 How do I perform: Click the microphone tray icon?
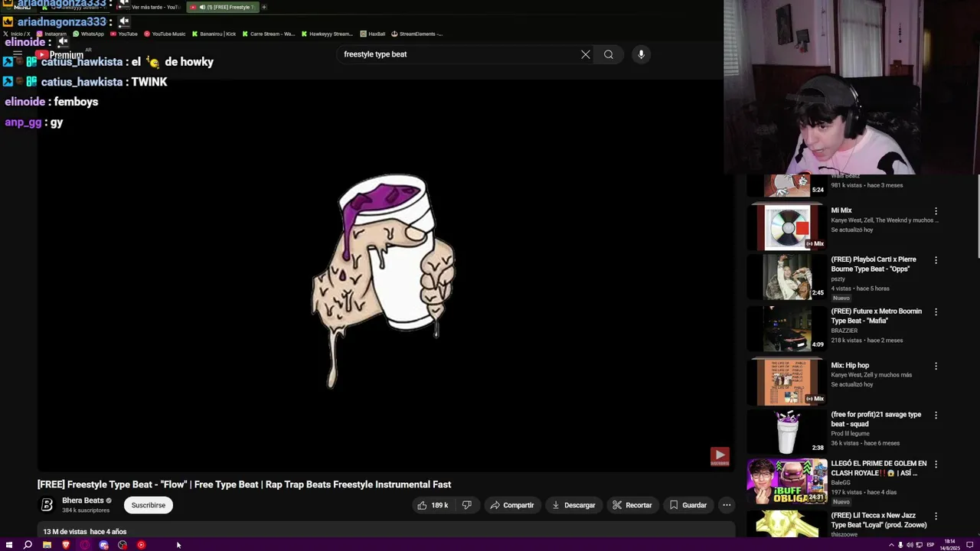tap(900, 545)
